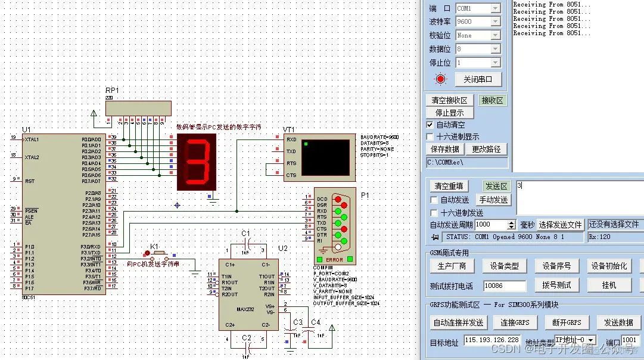Click the 手动发送 button

click(x=493, y=200)
